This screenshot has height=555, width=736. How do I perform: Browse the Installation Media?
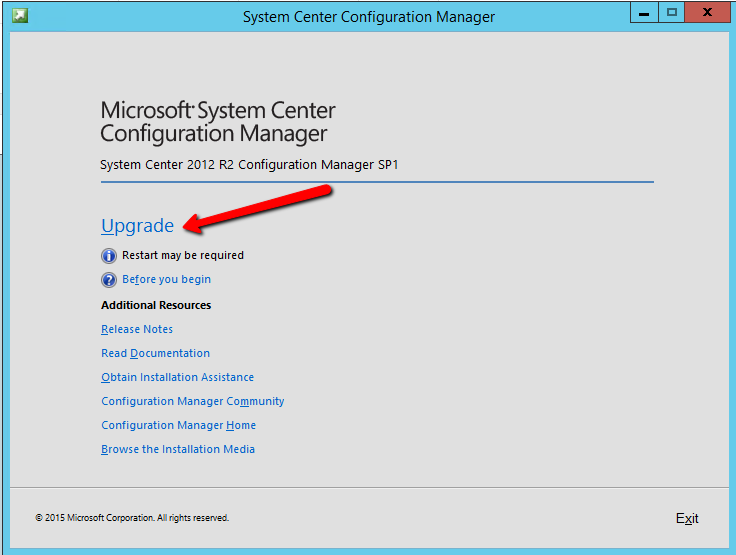click(x=177, y=449)
